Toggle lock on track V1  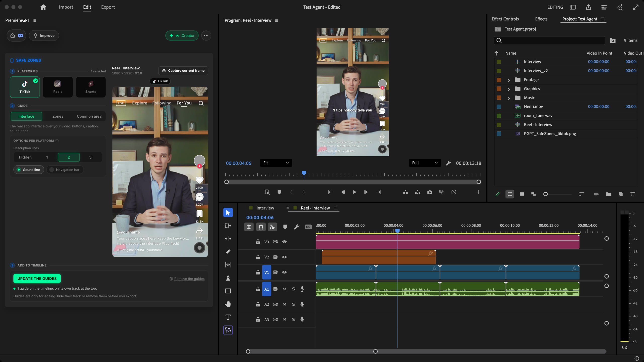(x=258, y=272)
